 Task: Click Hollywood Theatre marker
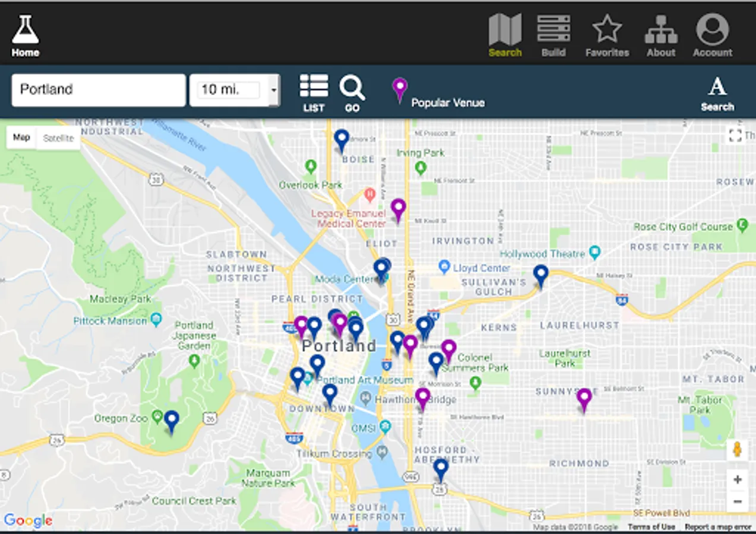click(595, 254)
